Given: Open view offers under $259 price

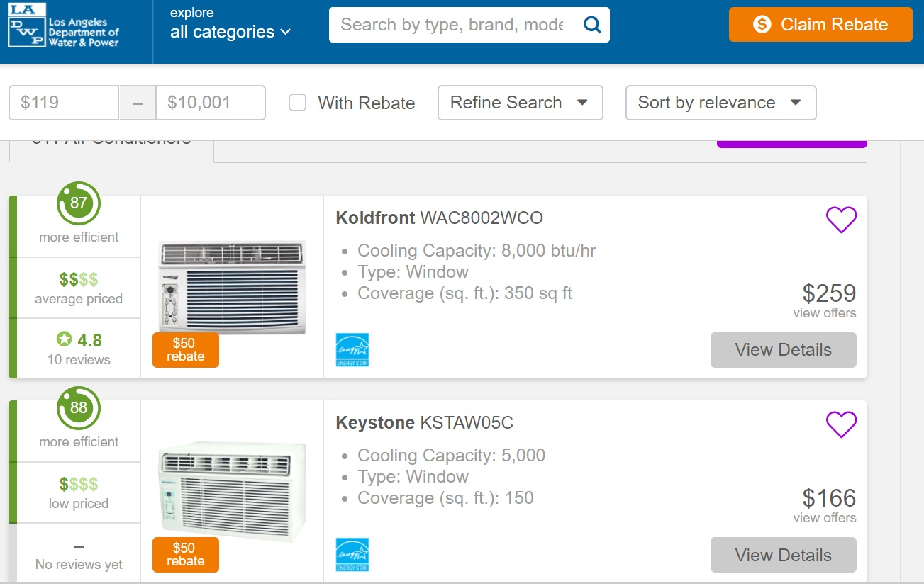Looking at the screenshot, I should tap(825, 313).
